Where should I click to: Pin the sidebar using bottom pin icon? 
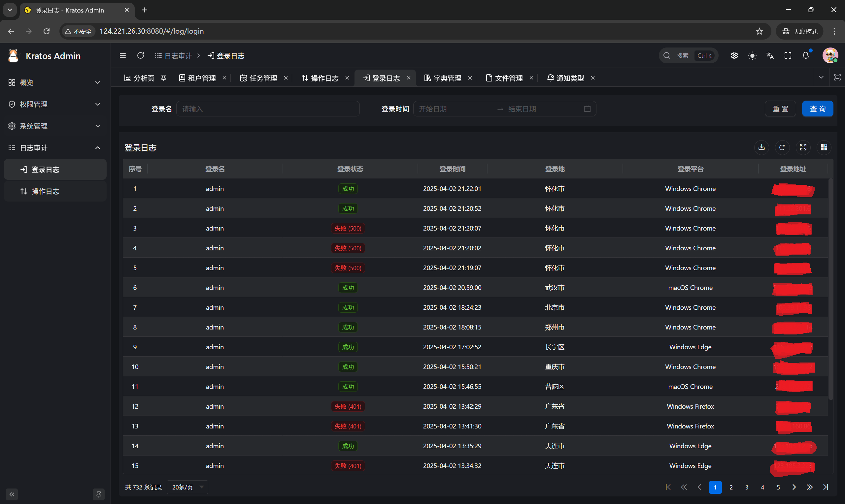[x=99, y=494]
